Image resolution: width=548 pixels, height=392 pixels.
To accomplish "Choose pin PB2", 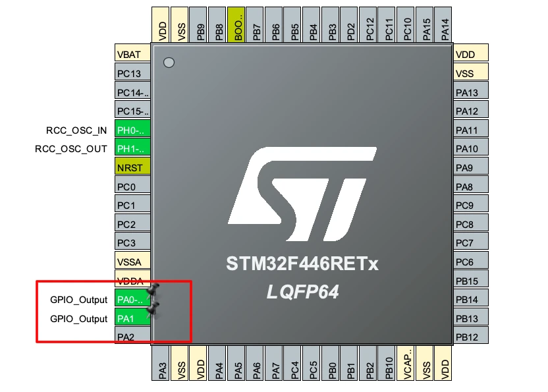I will click(x=368, y=363).
